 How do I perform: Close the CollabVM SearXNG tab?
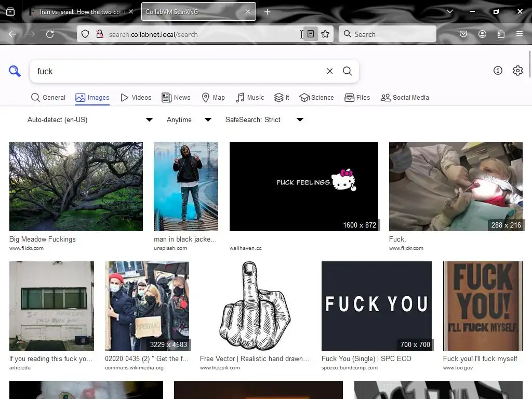point(248,11)
